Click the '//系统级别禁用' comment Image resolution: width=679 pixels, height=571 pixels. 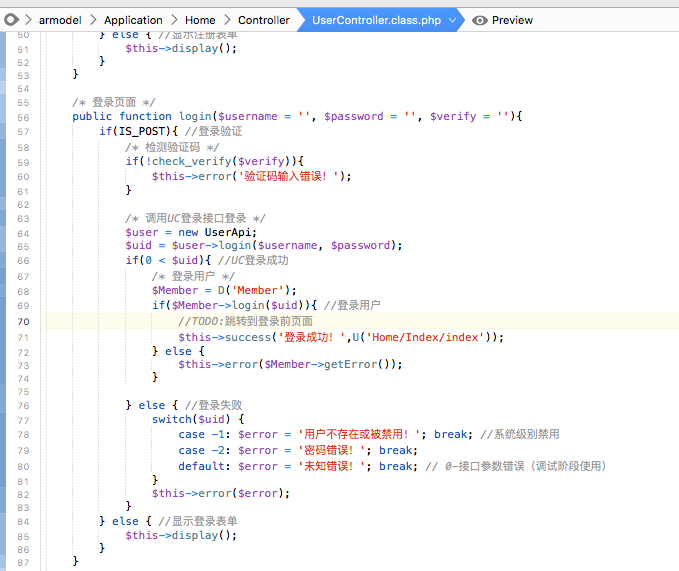520,434
